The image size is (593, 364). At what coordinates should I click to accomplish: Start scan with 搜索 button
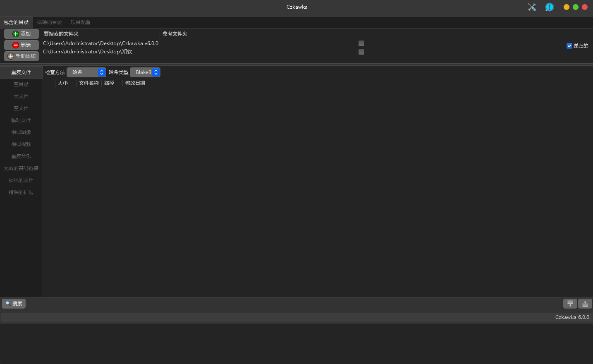[14, 304]
